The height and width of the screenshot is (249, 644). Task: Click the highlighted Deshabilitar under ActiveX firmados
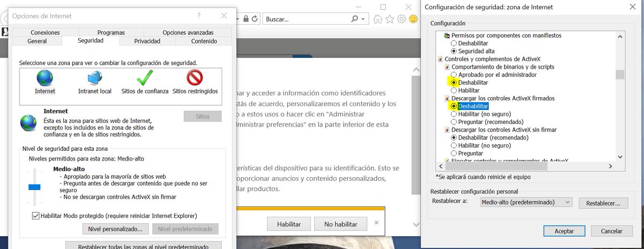[x=473, y=106]
